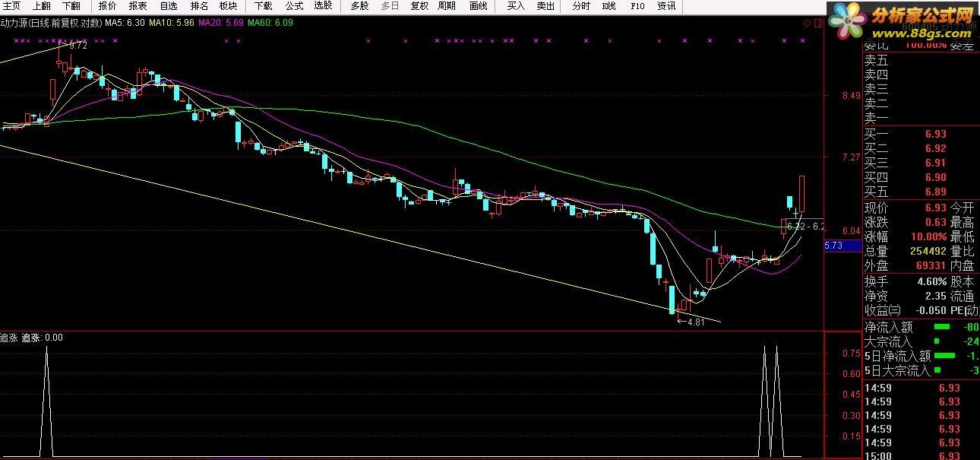Click the 追涨 indicator label
Image resolution: width=980 pixels, height=460 pixels.
[x=31, y=337]
